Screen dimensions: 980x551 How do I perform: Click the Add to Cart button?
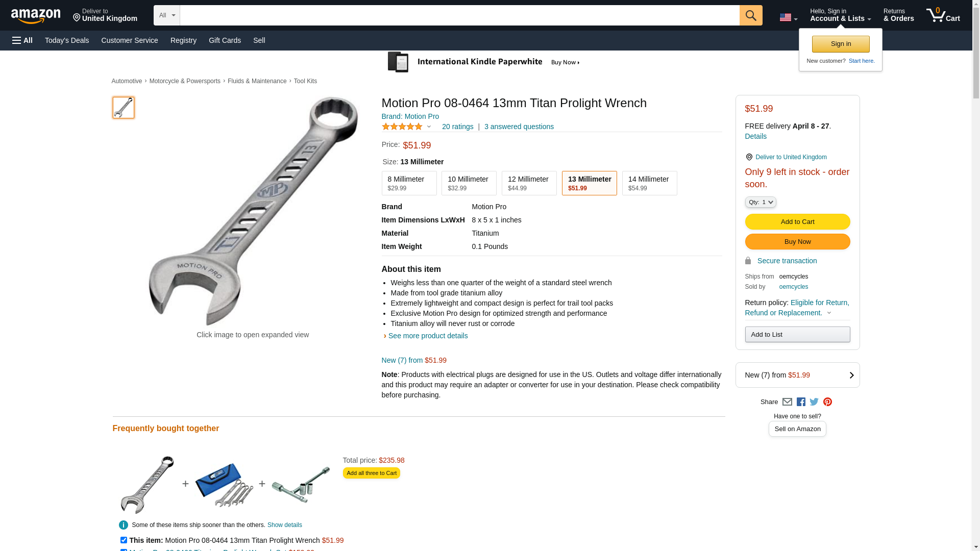pyautogui.click(x=797, y=222)
